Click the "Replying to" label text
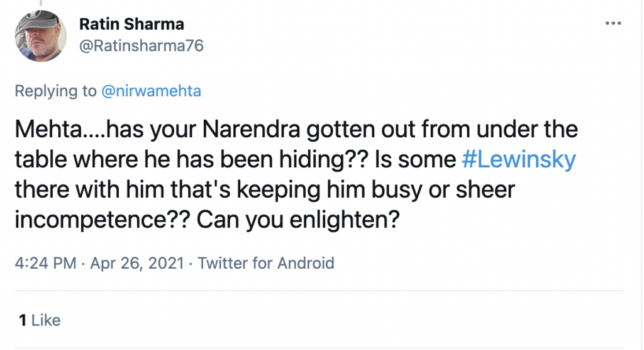The width and height of the screenshot is (644, 350). pos(55,91)
